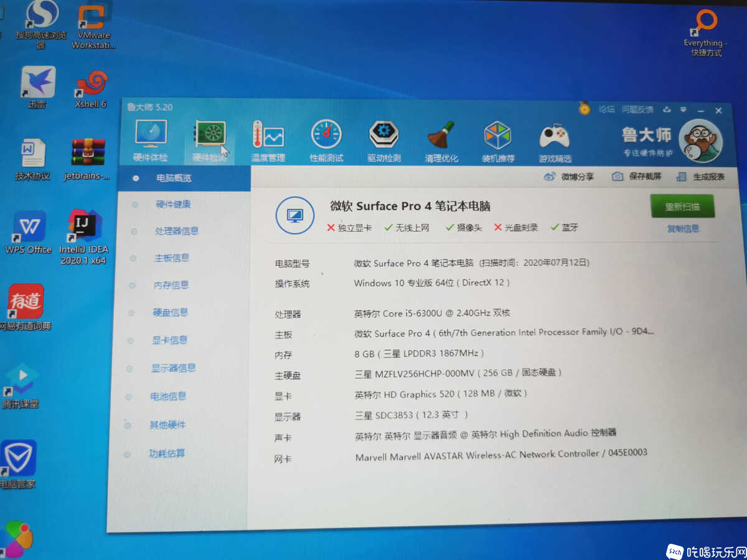
Task: Click the 蓝牙 status indicator
Action: (565, 228)
